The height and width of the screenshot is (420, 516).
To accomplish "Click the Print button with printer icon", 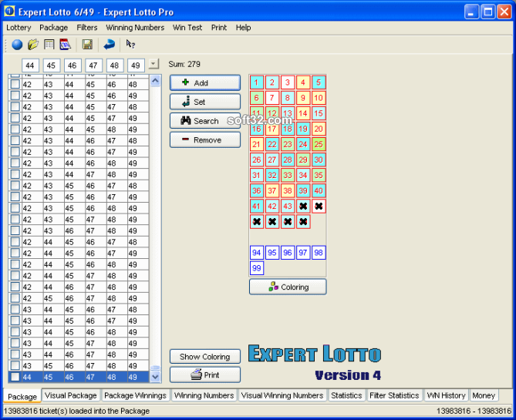I will click(x=205, y=375).
